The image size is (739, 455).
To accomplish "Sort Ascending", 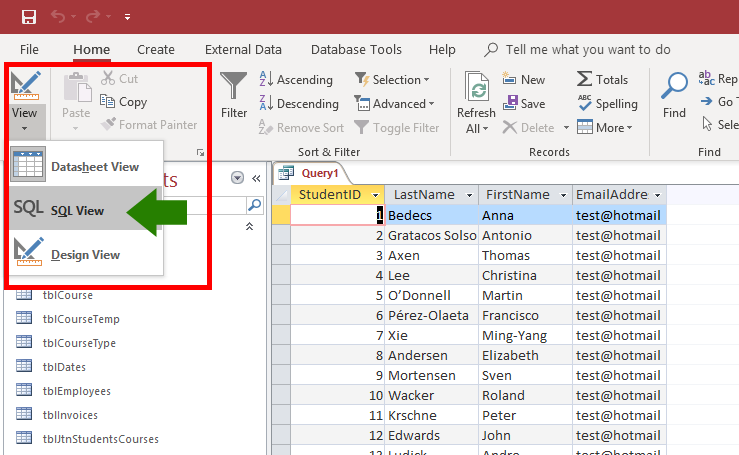I will point(296,79).
